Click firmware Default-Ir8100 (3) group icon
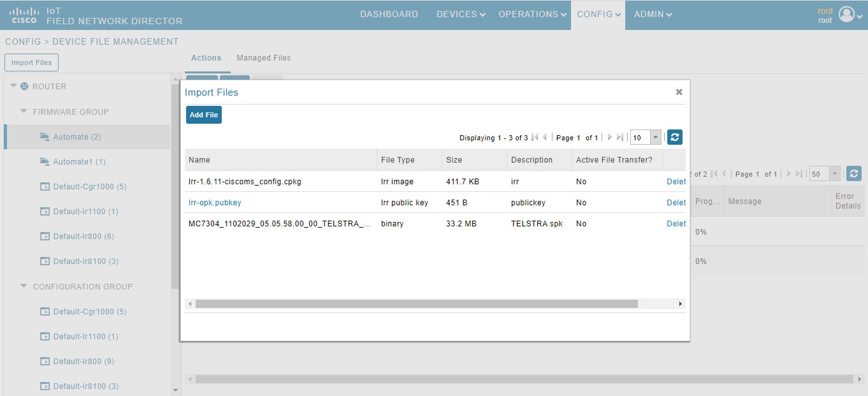Viewport: 868px width, 396px height. point(45,261)
